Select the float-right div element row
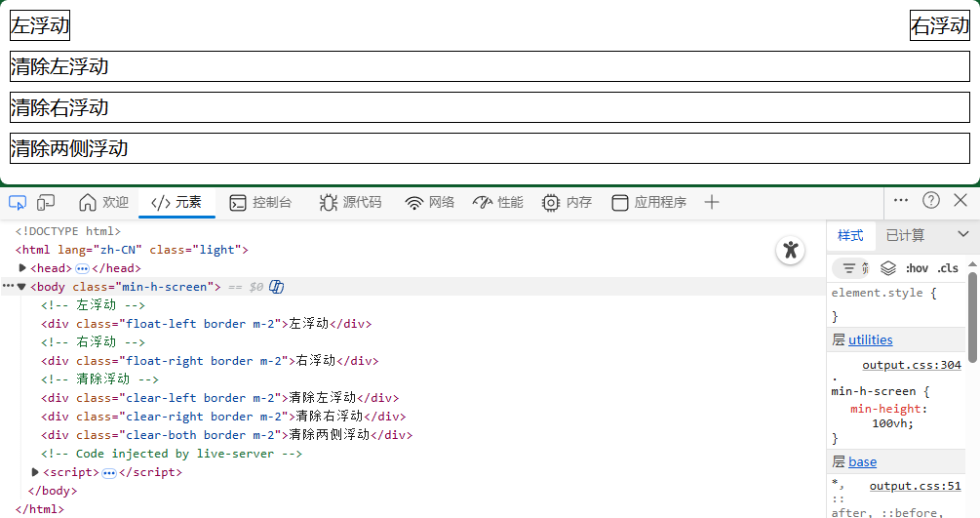This screenshot has height=518, width=980. [210, 360]
